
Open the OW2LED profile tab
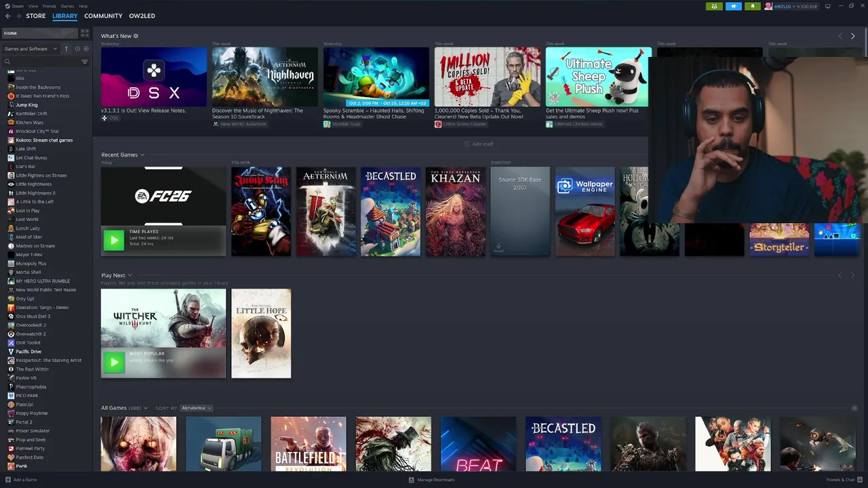142,16
